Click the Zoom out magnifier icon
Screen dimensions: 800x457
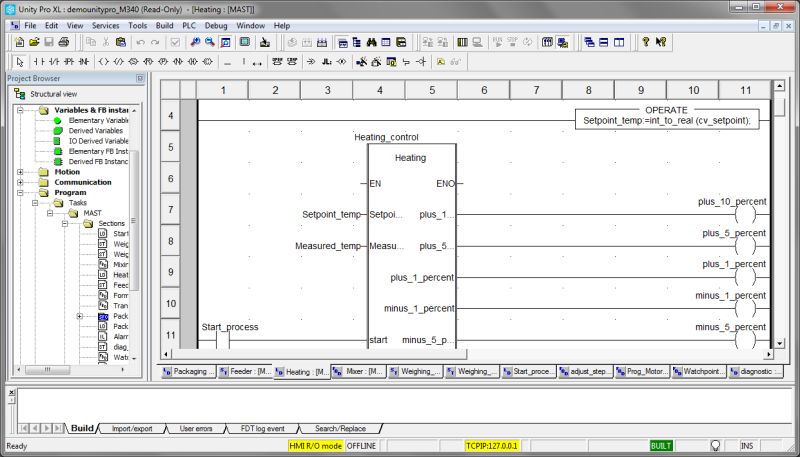[x=210, y=42]
